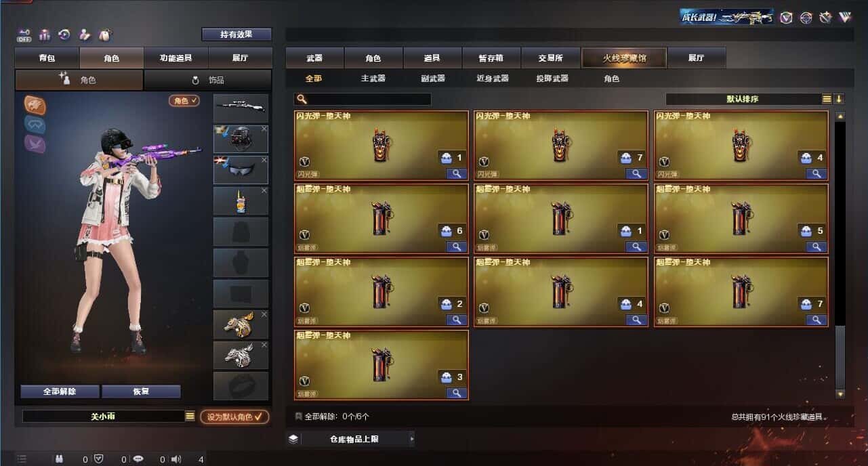
Task: Click the magnifier icon on the first 闪光弹 card
Action: [x=456, y=173]
